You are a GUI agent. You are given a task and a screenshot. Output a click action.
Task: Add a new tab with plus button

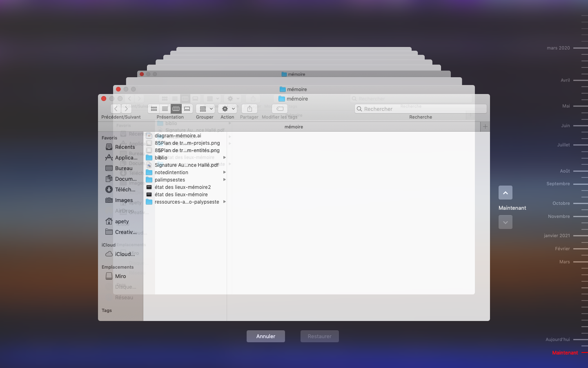485,127
